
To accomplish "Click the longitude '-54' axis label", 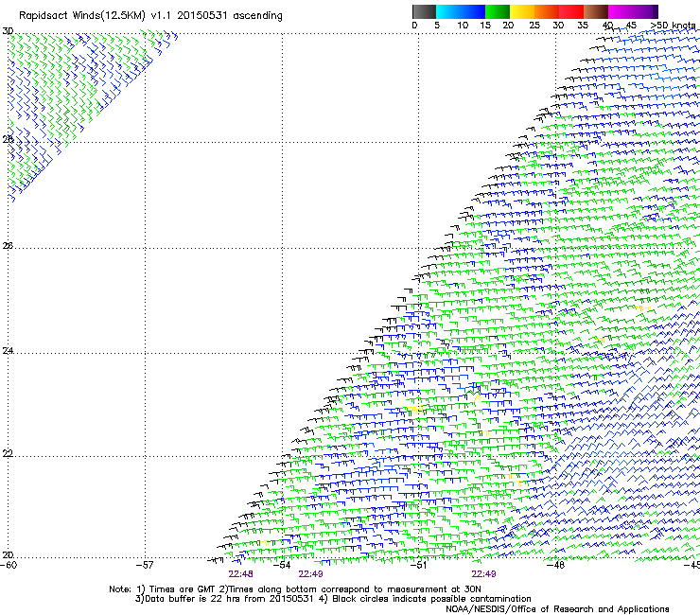I will (x=282, y=565).
